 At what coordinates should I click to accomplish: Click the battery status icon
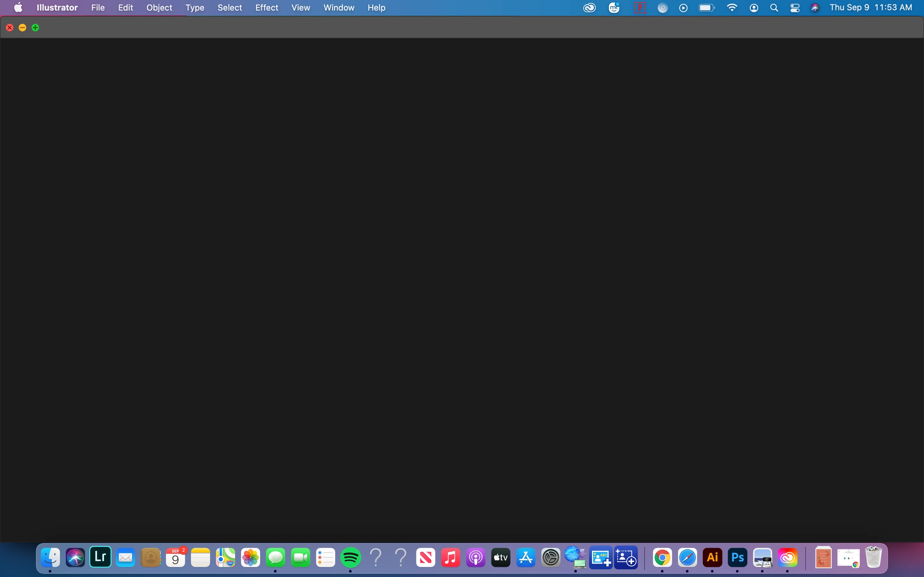coord(706,8)
